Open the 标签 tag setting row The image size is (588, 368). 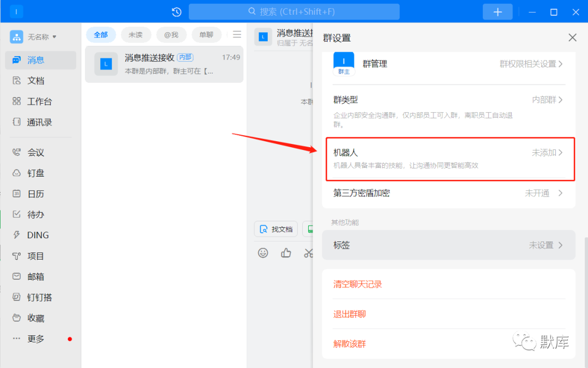point(449,245)
